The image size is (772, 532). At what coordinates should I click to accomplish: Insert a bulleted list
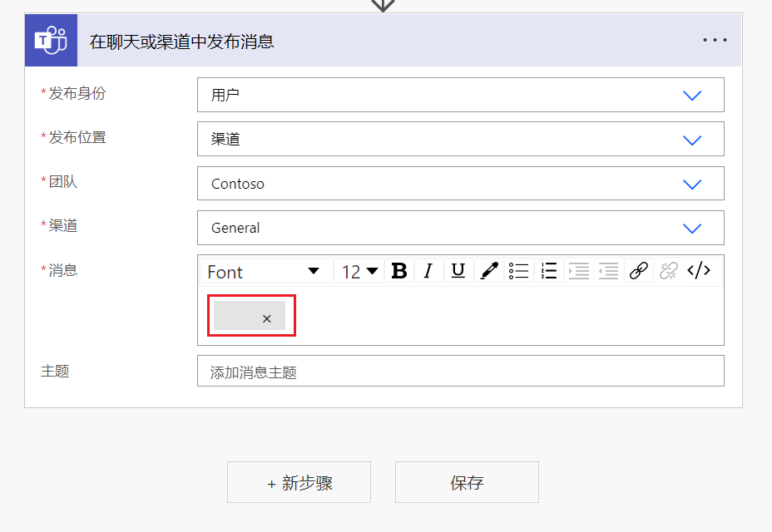[518, 271]
